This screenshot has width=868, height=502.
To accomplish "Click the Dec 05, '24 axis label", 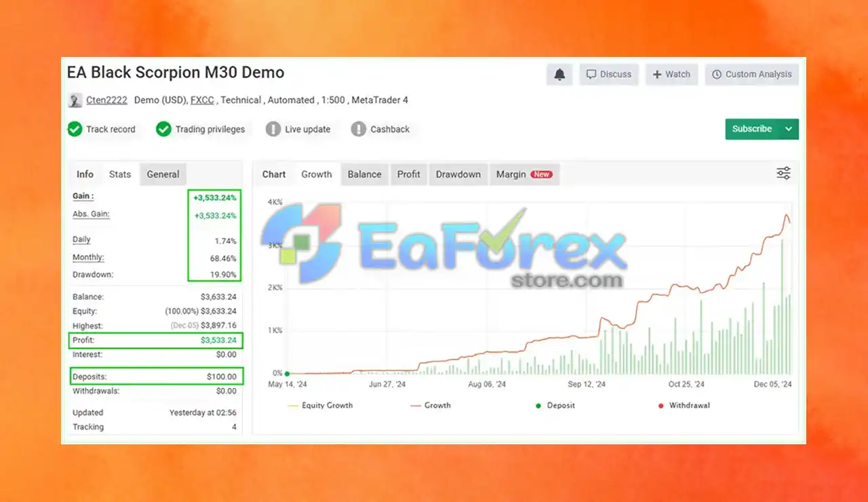I will pyautogui.click(x=773, y=384).
